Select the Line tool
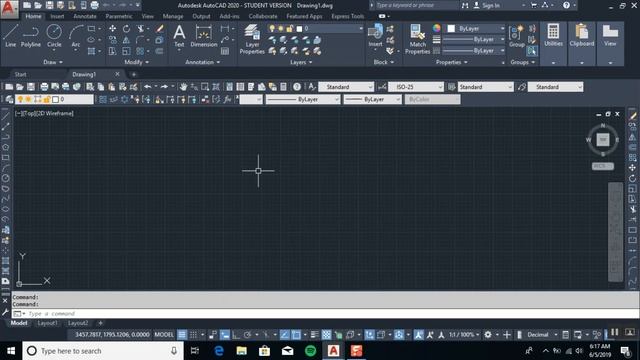Viewport: 640px width, 360px height. click(x=11, y=36)
